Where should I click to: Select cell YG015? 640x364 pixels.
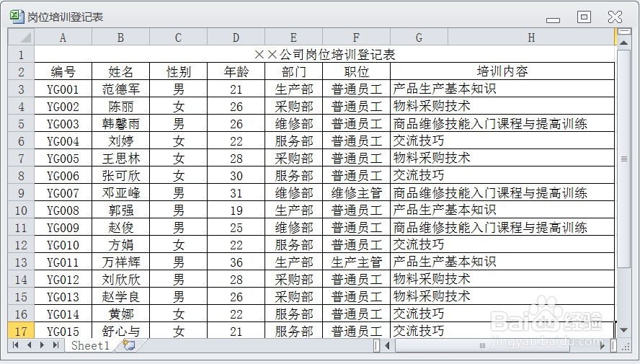tap(63, 330)
